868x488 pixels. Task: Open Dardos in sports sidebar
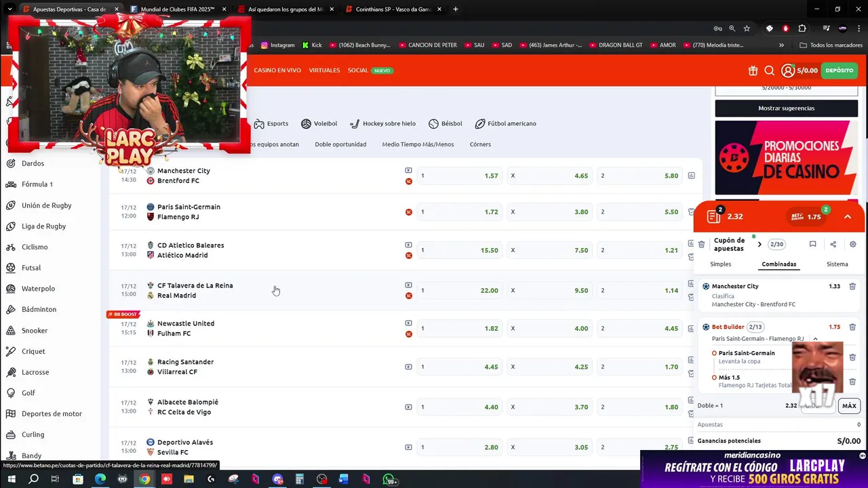click(33, 163)
